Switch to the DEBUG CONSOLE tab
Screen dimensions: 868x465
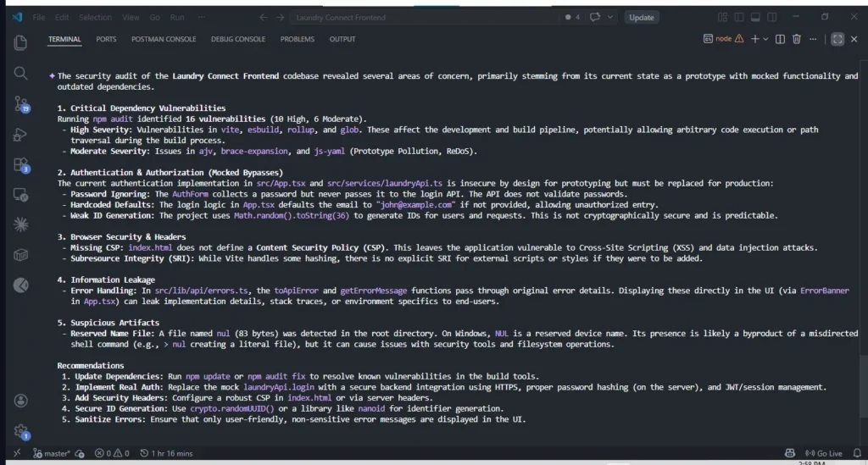[238, 39]
